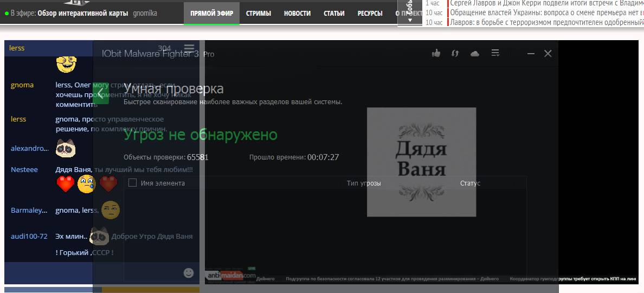The width and height of the screenshot is (644, 293).
Task: Click the 'Статус' column header
Action: coord(471,183)
